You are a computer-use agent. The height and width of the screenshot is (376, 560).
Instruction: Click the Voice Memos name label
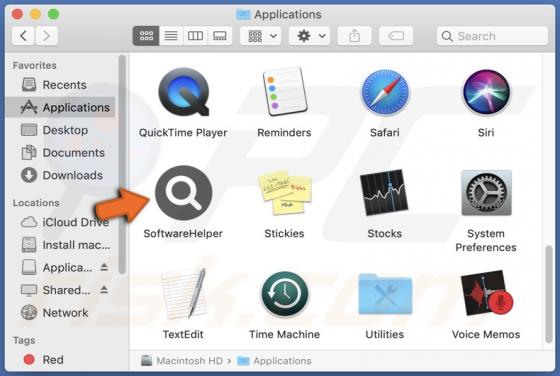486,334
